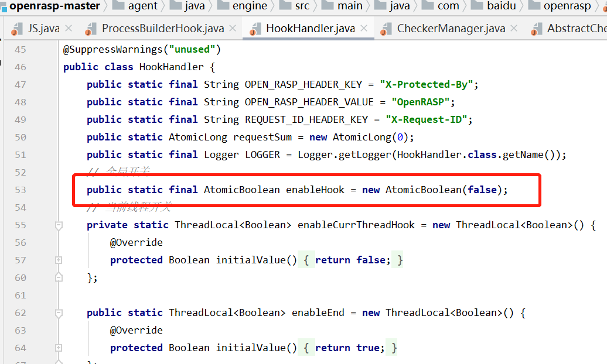Click the folder icon beside openrasp breadcrumb

coord(534,5)
